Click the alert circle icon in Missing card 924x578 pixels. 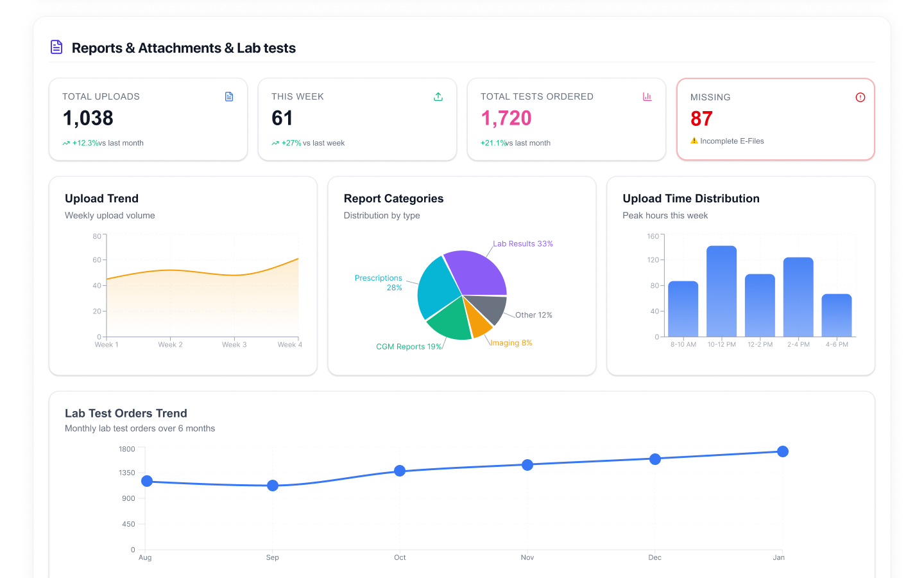tap(860, 97)
